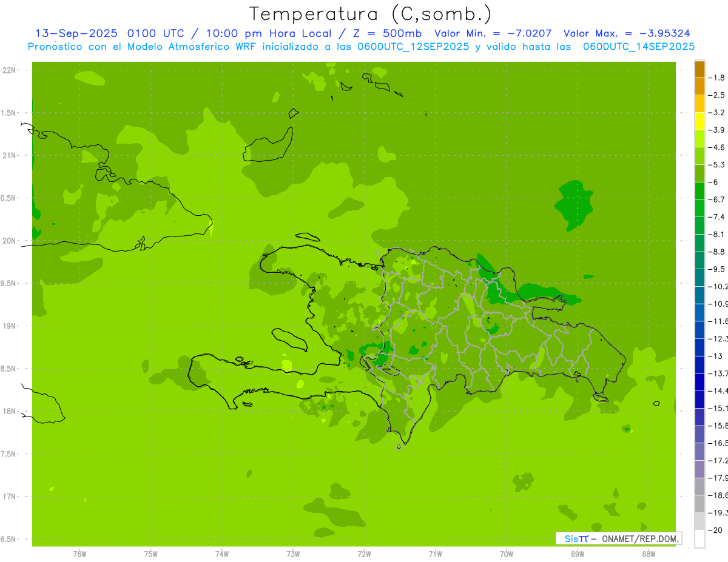Click the 'Temperatura (C,somb.)' title

coord(371,14)
